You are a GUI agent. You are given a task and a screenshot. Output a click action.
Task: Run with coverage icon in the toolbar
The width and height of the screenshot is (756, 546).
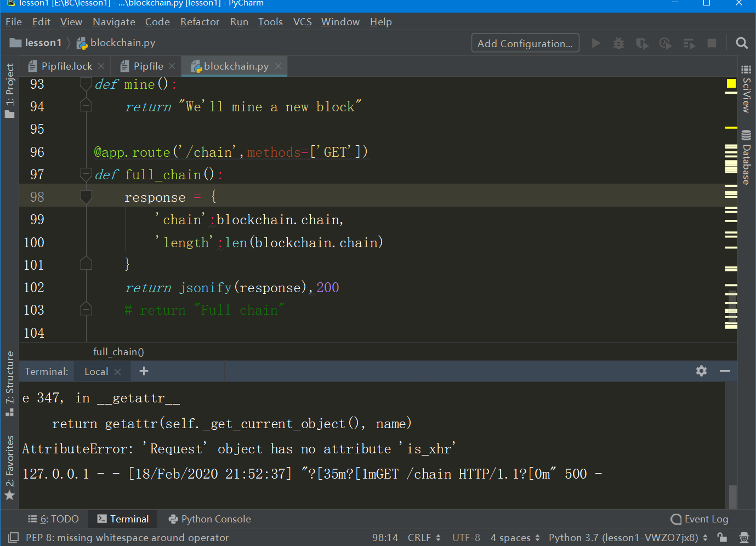642,43
